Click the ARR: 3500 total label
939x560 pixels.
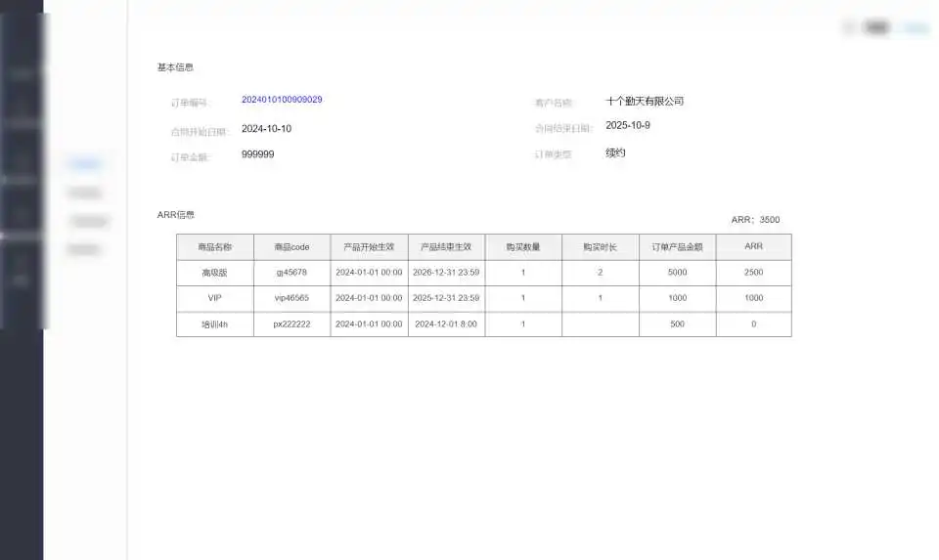[755, 220]
